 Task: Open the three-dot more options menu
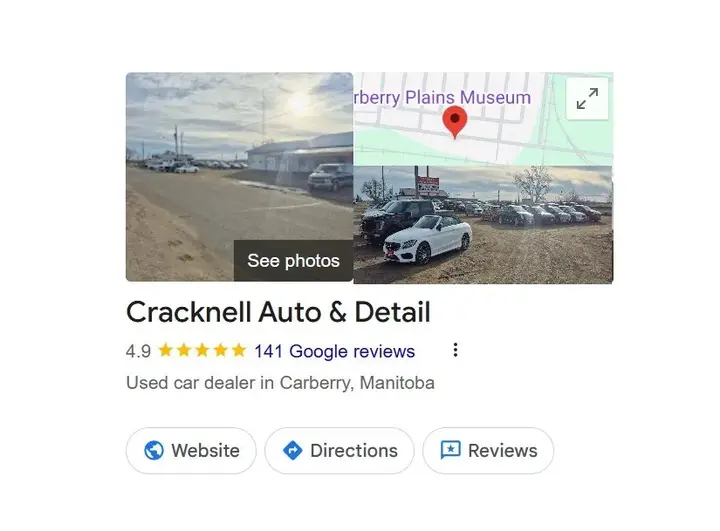click(x=455, y=350)
